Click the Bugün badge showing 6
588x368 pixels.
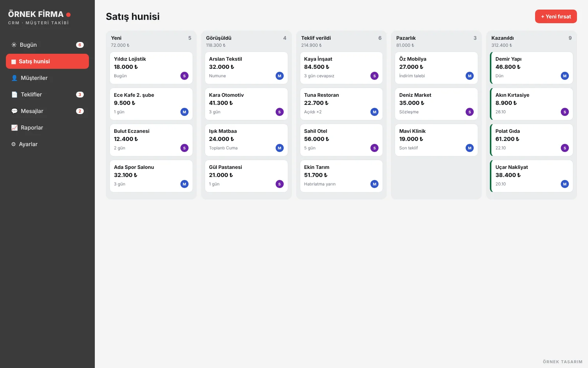80,45
